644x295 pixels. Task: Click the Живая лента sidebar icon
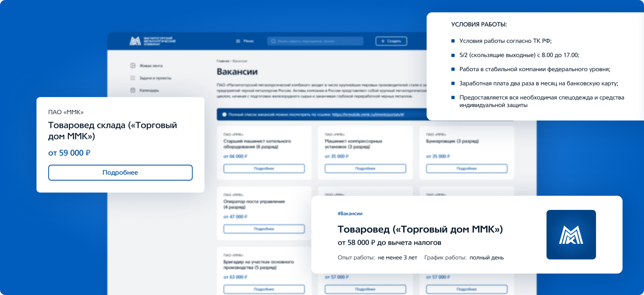(133, 65)
